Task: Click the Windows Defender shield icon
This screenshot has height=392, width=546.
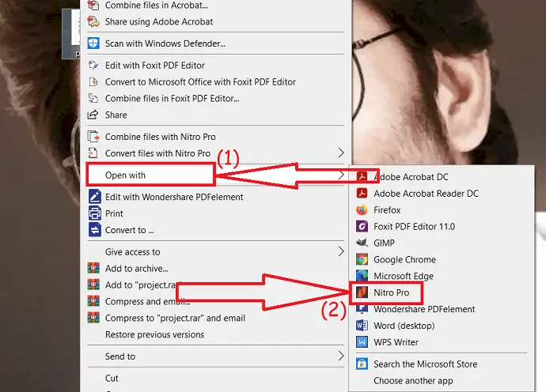Action: pyautogui.click(x=93, y=43)
